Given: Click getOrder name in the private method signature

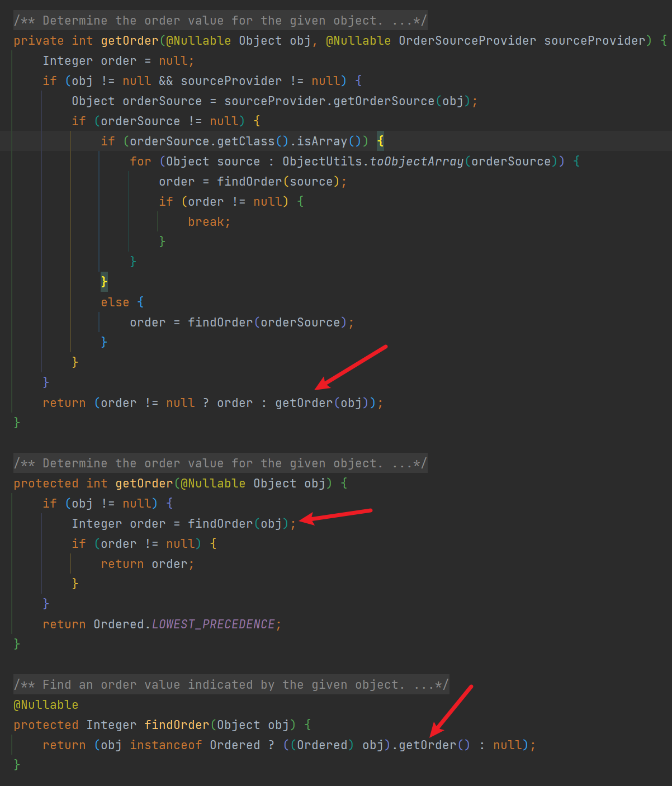Looking at the screenshot, I should pos(130,41).
